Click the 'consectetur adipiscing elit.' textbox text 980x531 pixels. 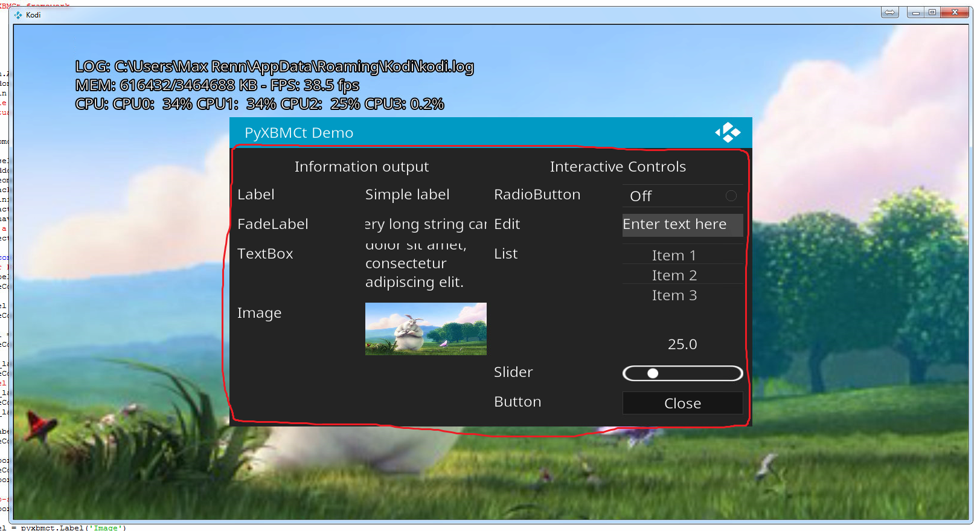coord(414,272)
